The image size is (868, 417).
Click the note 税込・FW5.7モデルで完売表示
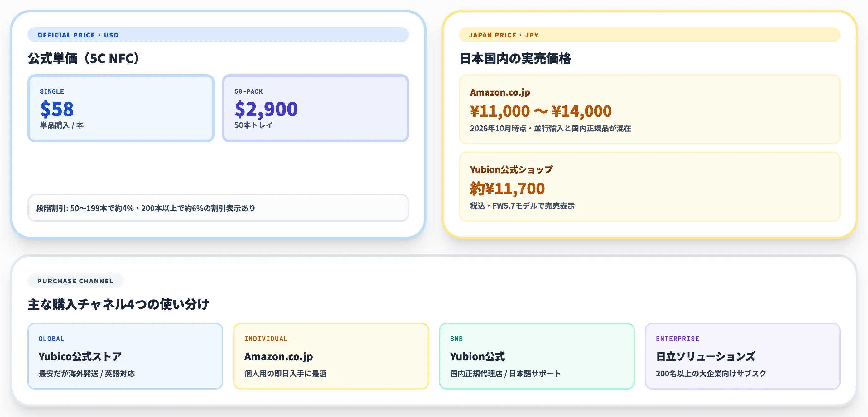click(x=522, y=206)
